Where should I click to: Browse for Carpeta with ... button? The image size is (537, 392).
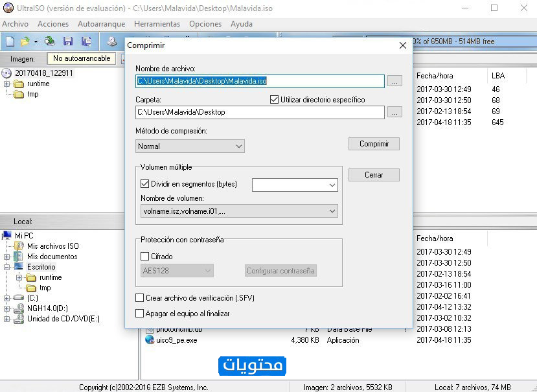point(395,112)
